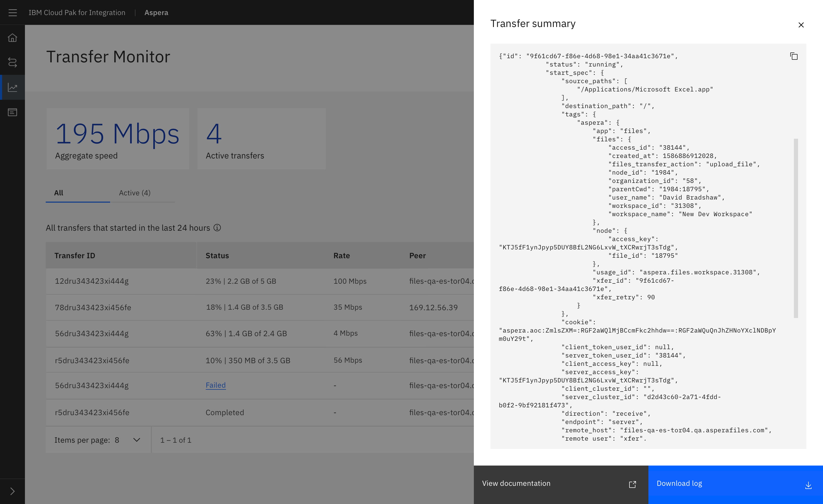823x504 pixels.
Task: Click the Completed status cell
Action: tap(224, 413)
